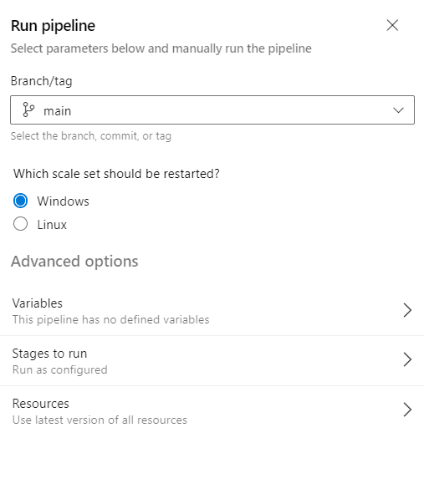This screenshot has height=504, width=424.
Task: Click chevron next to Resources
Action: (x=407, y=410)
